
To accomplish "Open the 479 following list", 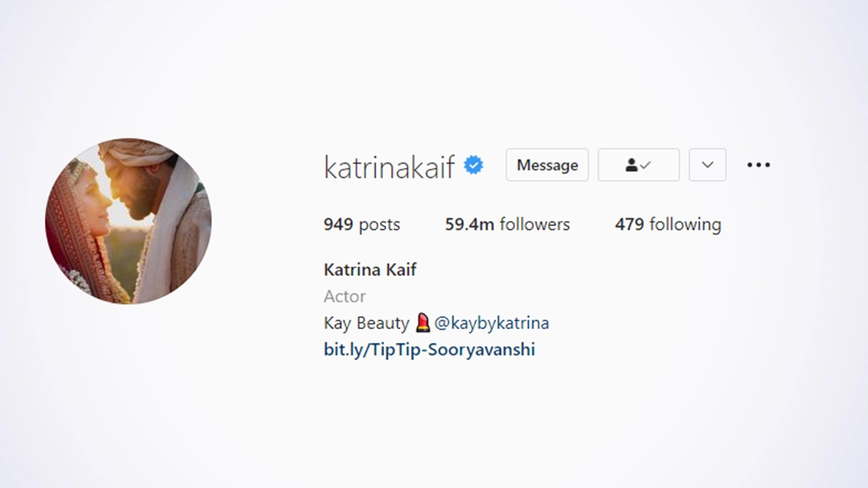I will click(x=668, y=225).
